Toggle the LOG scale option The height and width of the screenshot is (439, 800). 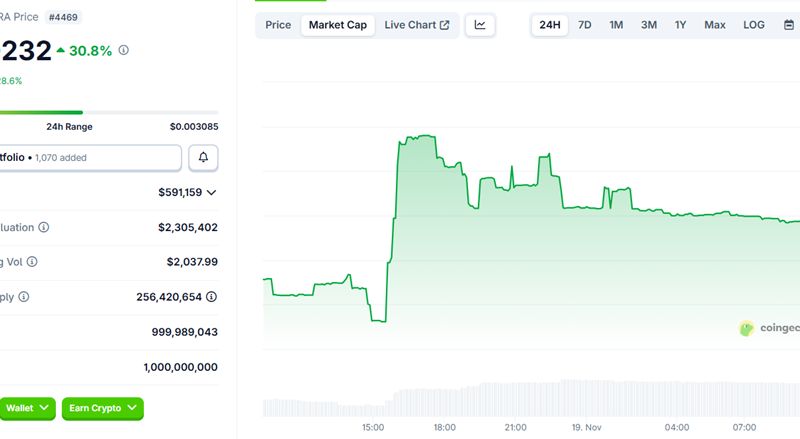coord(754,25)
